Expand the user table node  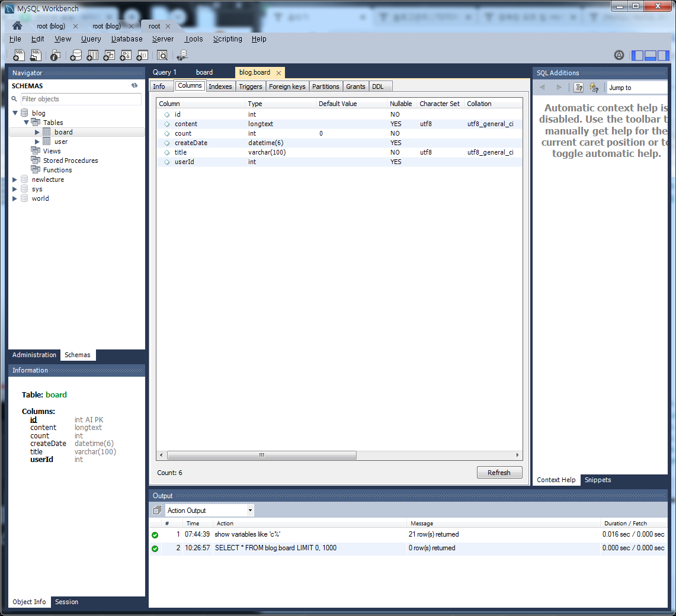(37, 142)
